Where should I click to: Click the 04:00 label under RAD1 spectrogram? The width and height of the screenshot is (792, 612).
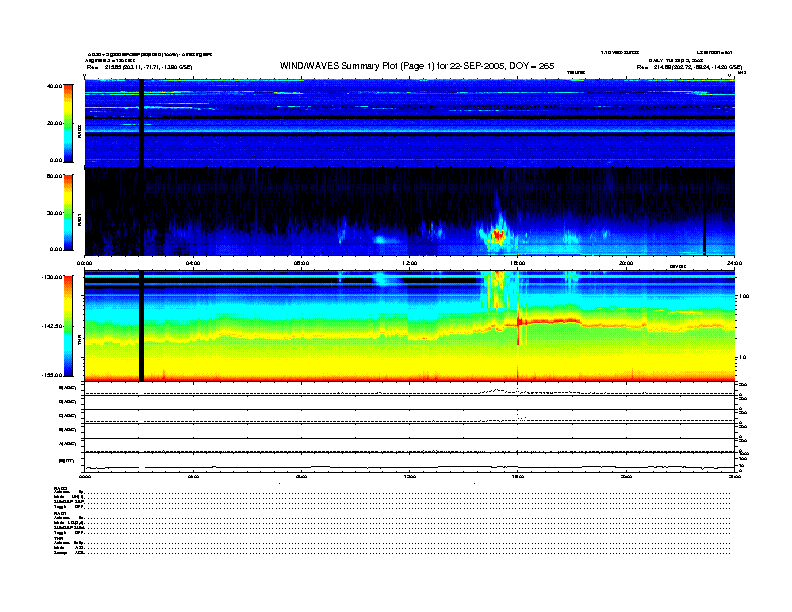(193, 263)
